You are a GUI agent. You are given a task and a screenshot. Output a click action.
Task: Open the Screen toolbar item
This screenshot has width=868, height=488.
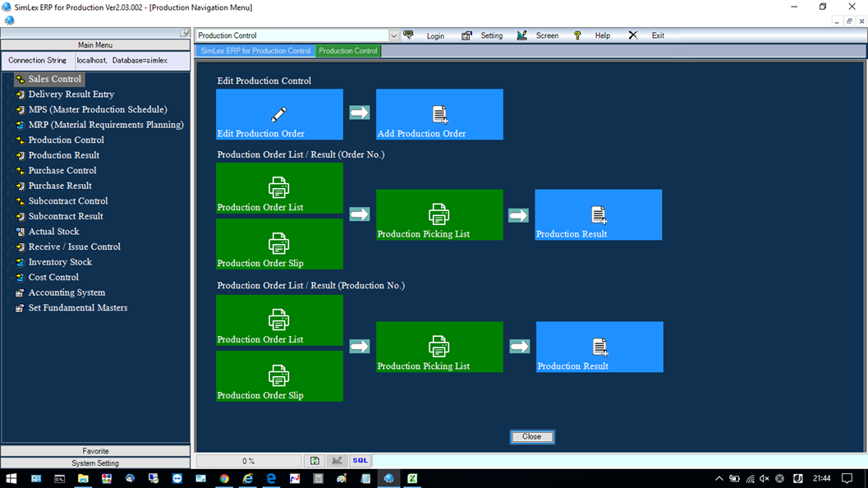point(547,35)
